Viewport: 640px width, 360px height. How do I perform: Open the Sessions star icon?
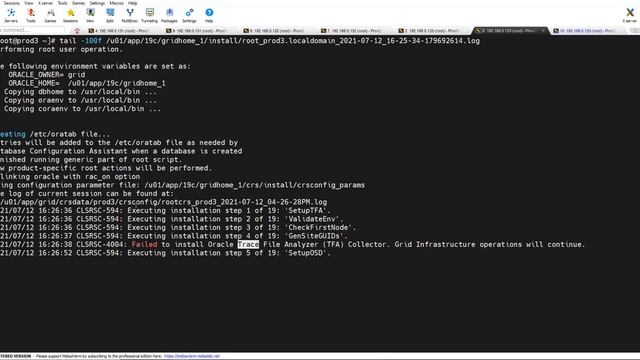tap(70, 16)
